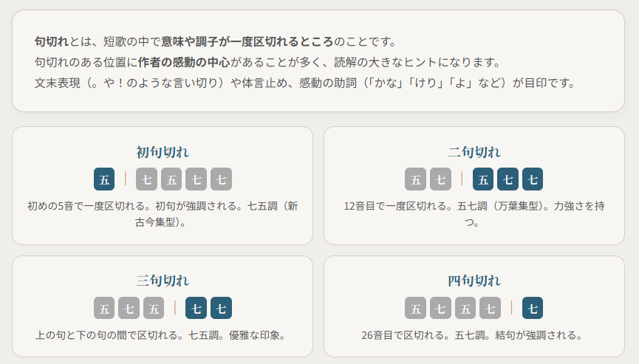Screen dimensions: 639x364
Task: Click the last highlighted 七 chip in 二句切れ card
Action: (533, 179)
